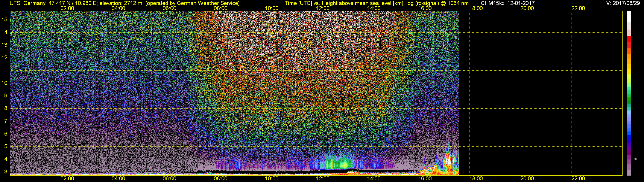This screenshot has height=182, width=644.
Task: Select "10:00" on the bottom time axis
Action: (x=272, y=179)
